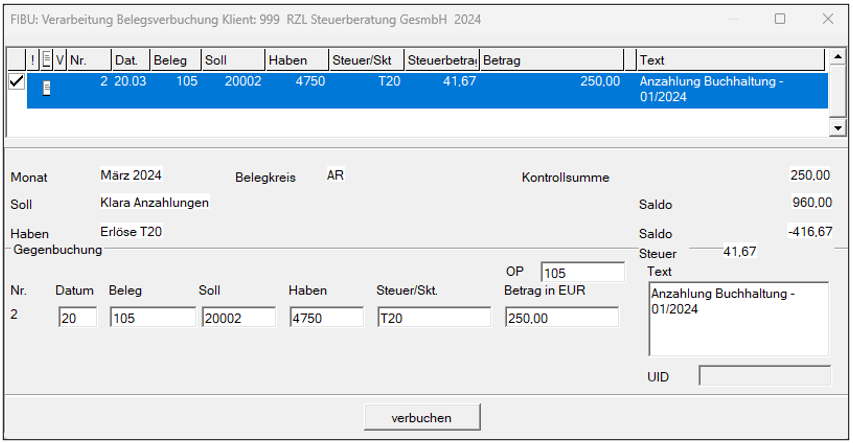Image resolution: width=853 pixels, height=443 pixels.
Task: Click into the OP input field
Action: pos(582,273)
